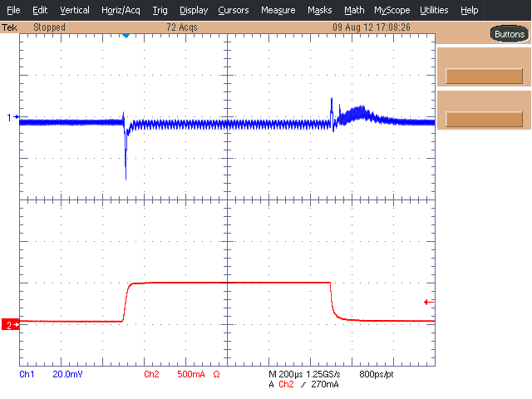Click the Tek logo label
This screenshot has height=399, width=532.
pyautogui.click(x=9, y=27)
